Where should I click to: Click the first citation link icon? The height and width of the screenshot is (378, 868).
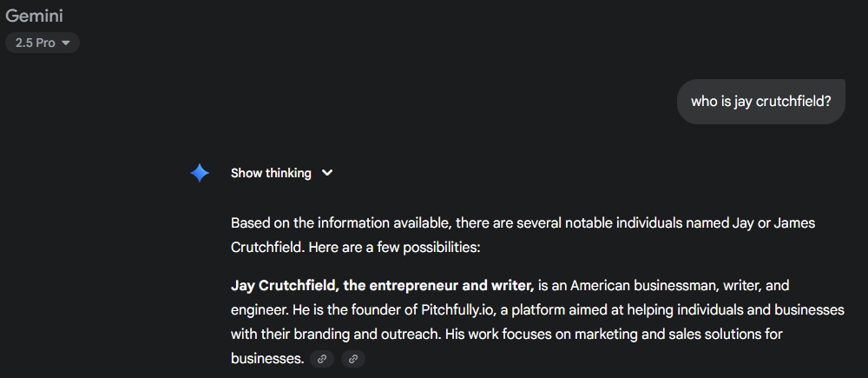coord(322,358)
